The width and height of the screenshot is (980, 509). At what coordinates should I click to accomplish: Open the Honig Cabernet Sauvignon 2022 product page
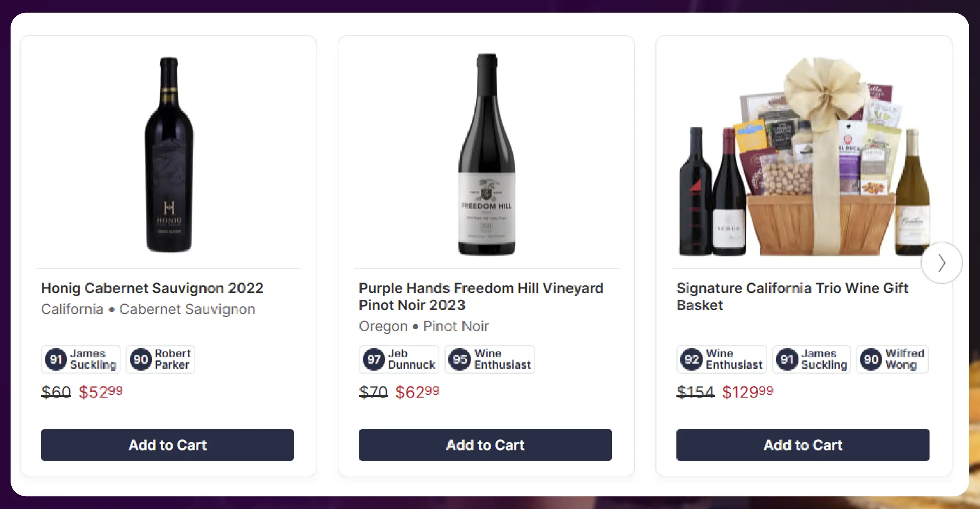[x=152, y=288]
